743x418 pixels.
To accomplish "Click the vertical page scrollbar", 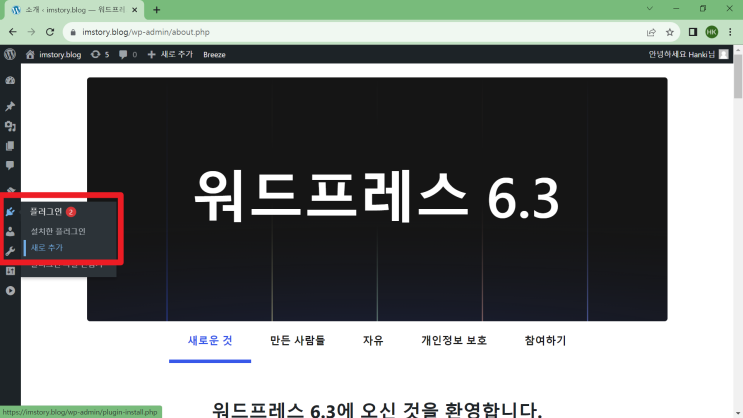I will pos(738,76).
